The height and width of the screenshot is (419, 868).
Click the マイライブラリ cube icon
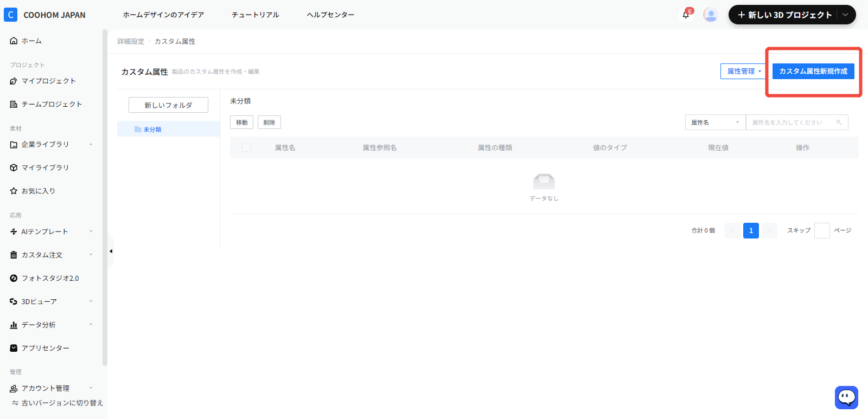(x=14, y=167)
